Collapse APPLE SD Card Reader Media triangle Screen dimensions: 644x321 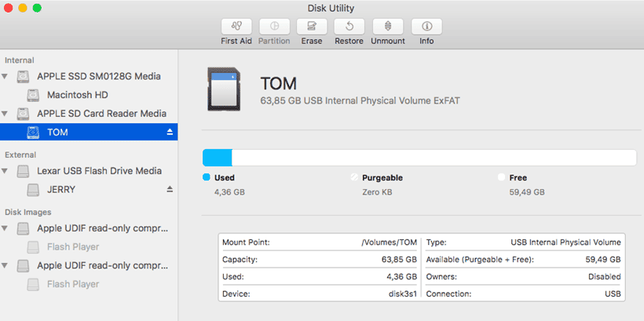5,113
